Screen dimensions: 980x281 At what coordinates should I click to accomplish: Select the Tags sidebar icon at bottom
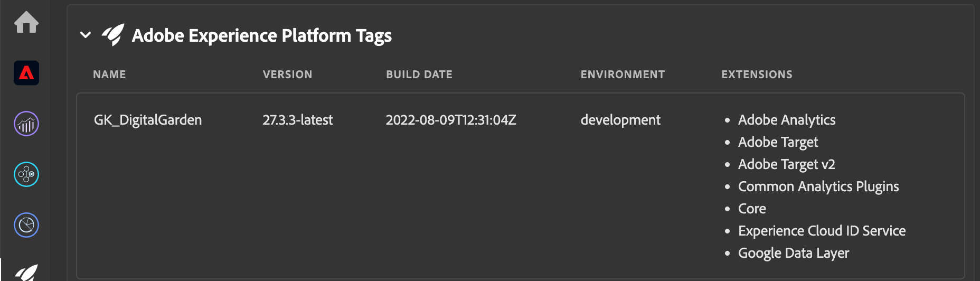pos(26,271)
